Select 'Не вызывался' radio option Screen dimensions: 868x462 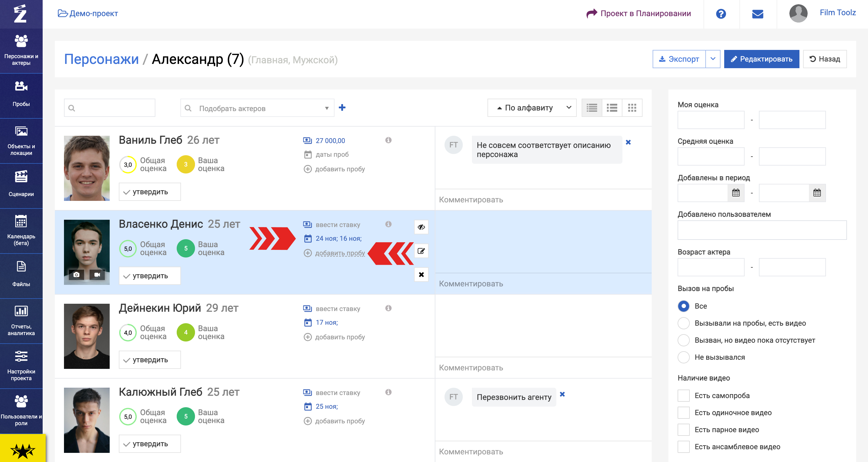click(x=683, y=357)
